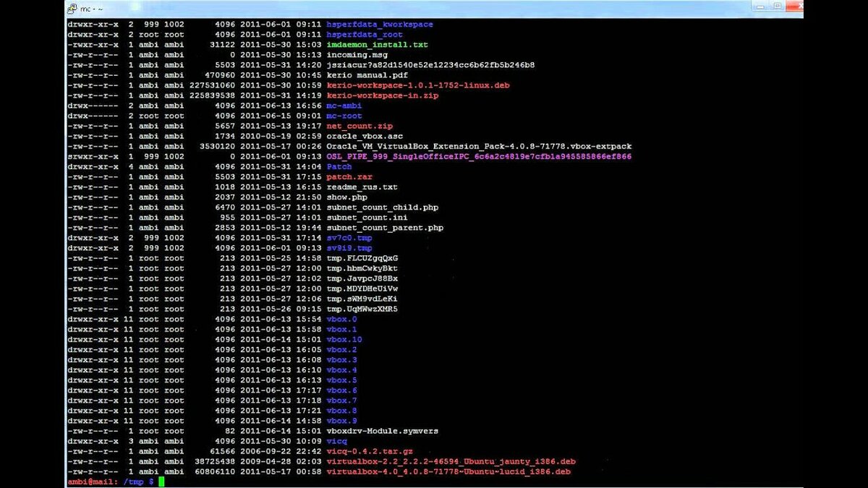868x488 pixels.
Task: Click the blue Patch directory name
Action: click(339, 167)
